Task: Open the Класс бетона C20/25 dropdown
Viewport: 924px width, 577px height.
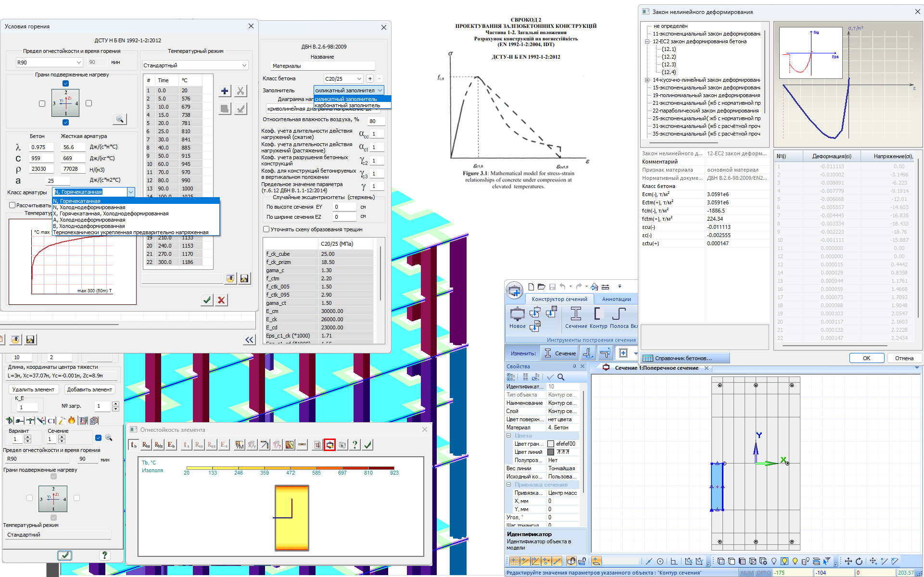Action: tap(359, 79)
